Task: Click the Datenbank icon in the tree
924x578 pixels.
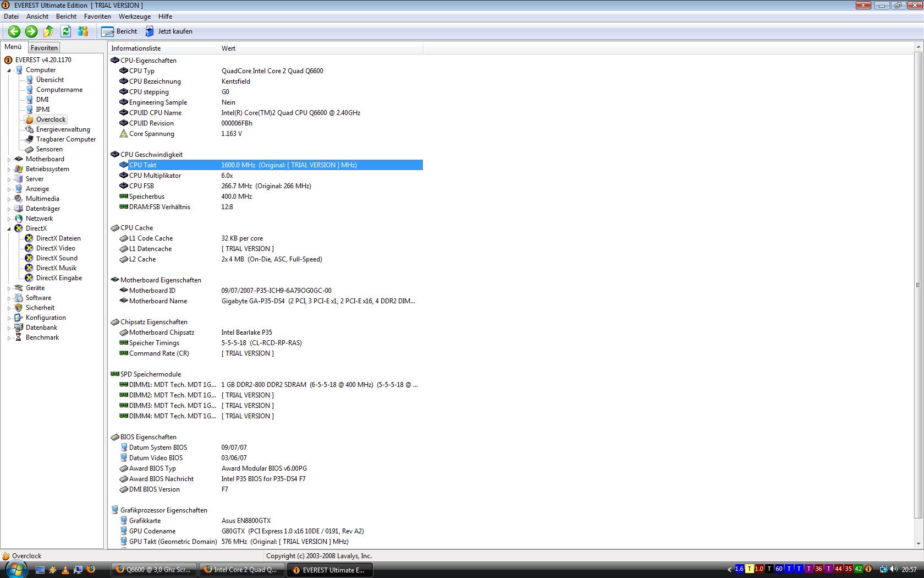Action: pos(19,328)
